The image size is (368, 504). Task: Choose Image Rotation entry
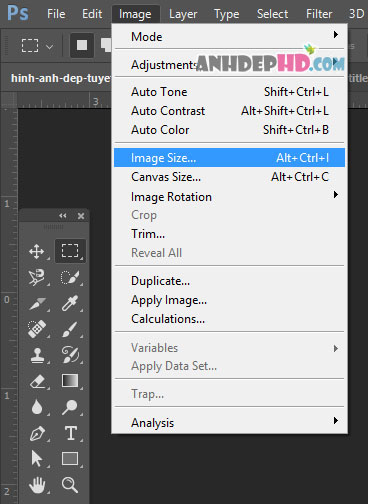click(x=229, y=197)
